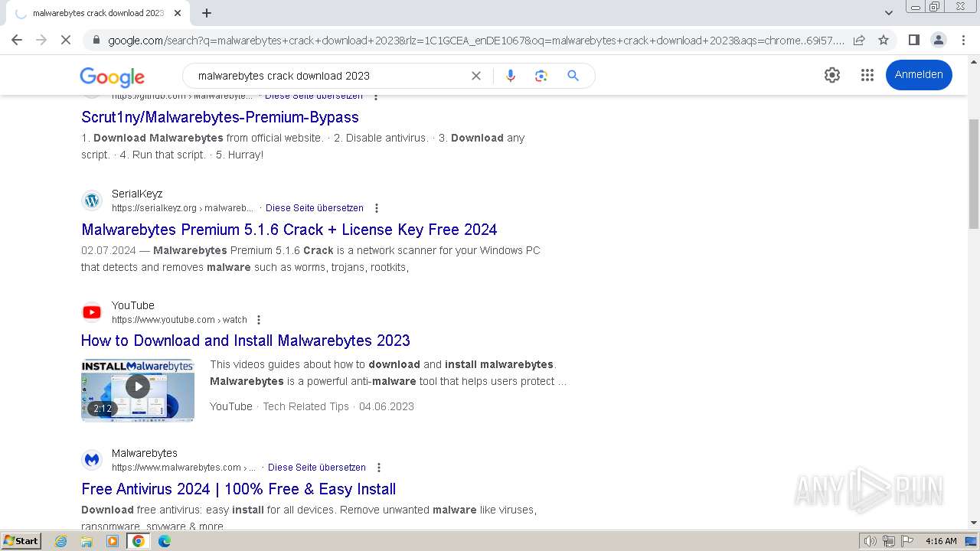Open Google quick settings gear
Viewport: 980px width, 551px height.
coord(832,75)
